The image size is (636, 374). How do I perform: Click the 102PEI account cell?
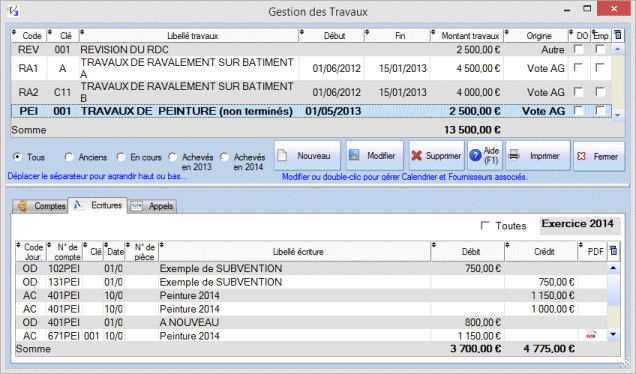(x=64, y=268)
